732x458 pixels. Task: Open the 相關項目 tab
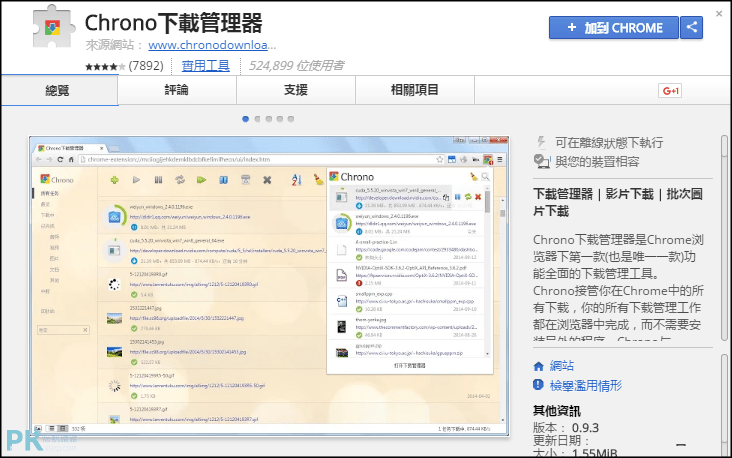(415, 90)
